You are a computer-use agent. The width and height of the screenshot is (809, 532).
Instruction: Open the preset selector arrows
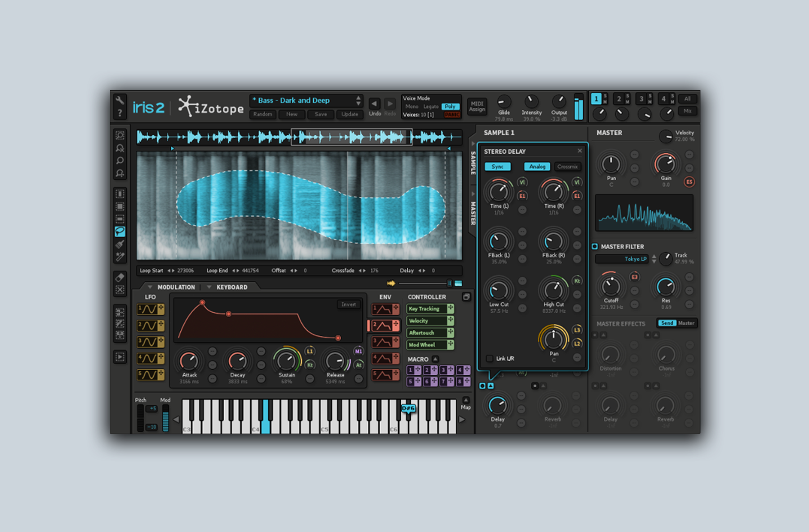pos(358,100)
